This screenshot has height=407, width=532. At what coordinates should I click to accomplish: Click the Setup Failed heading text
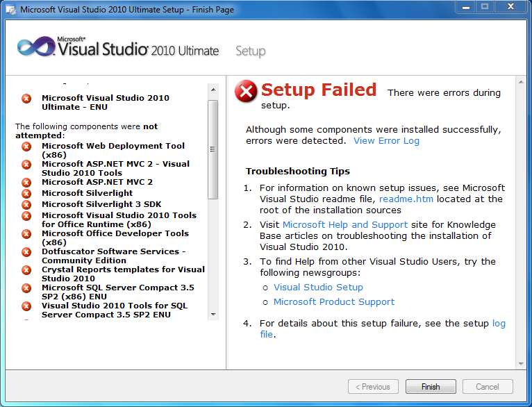click(319, 90)
